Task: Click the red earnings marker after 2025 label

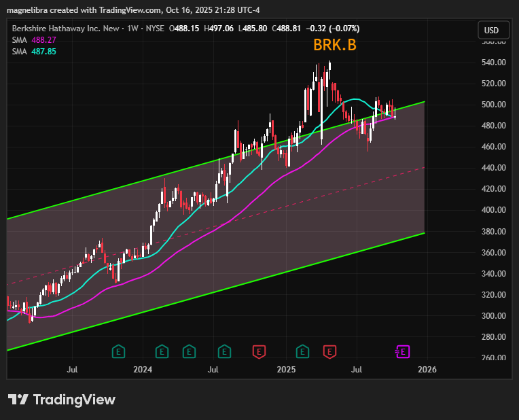Action: click(x=329, y=351)
